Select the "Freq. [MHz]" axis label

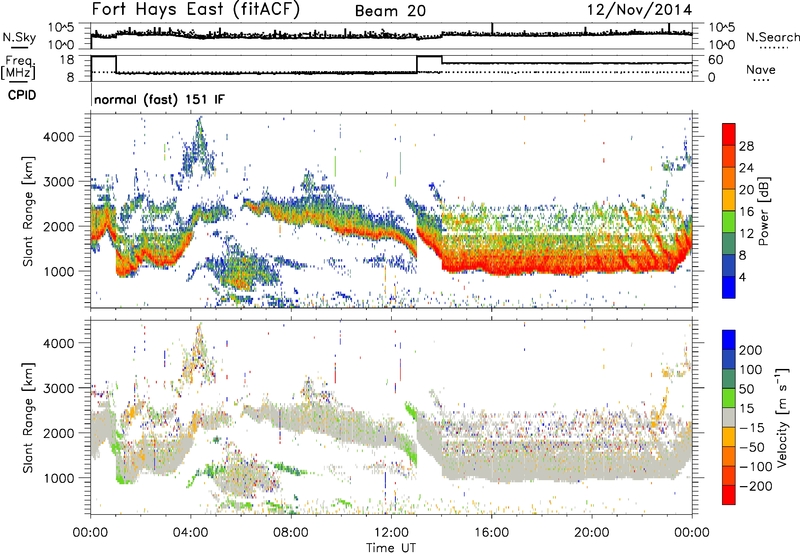19,67
